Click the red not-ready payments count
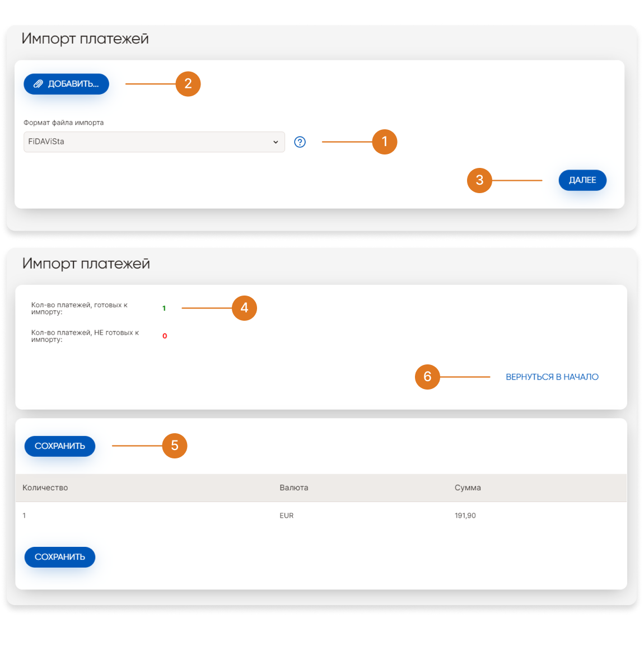Image resolution: width=644 pixels, height=656 pixels. click(165, 336)
